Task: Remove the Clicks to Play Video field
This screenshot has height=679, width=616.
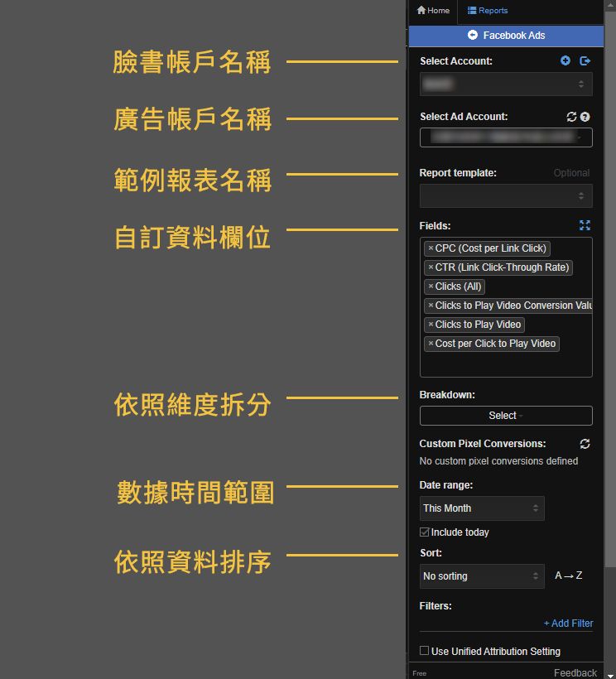Action: point(431,324)
